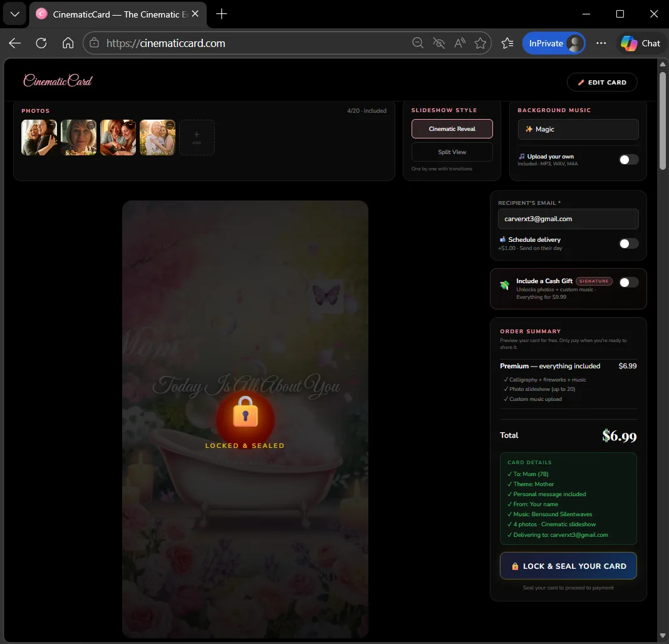Click the CinematicCard logo
Screen dimensions: 669x644
point(58,81)
